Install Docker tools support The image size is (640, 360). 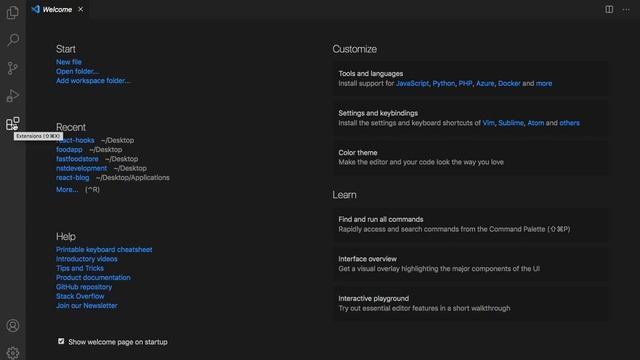(x=509, y=83)
